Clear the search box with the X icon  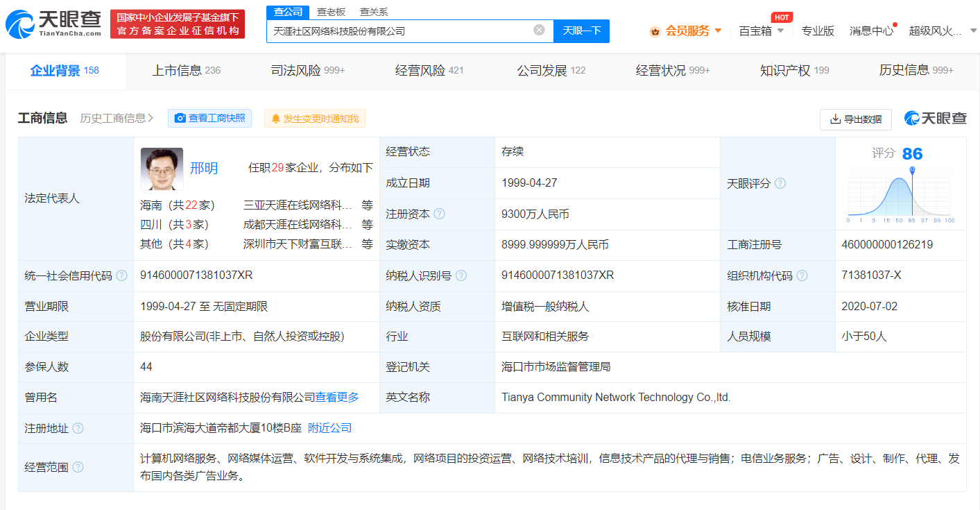pos(538,31)
